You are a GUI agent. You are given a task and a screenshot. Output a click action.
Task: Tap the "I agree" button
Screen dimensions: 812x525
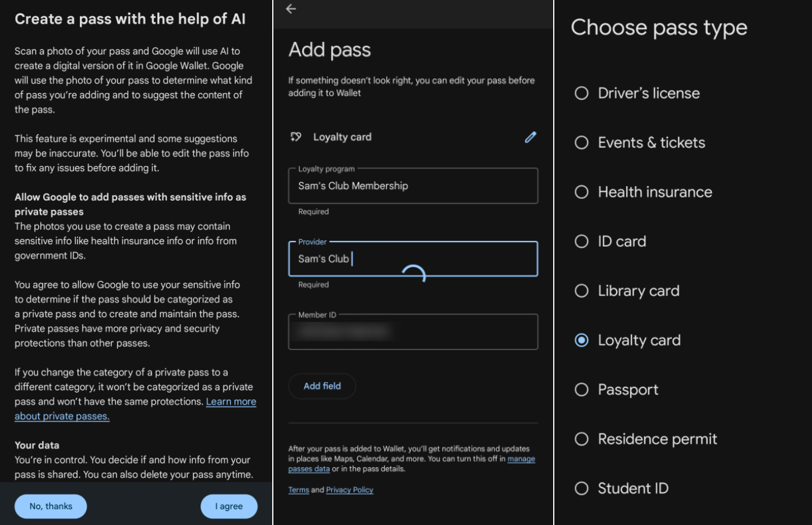point(229,506)
